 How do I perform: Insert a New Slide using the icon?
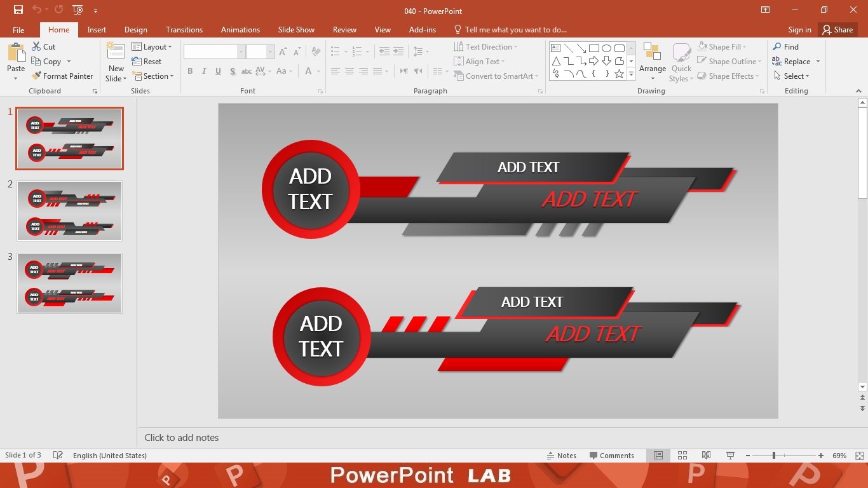(x=116, y=51)
